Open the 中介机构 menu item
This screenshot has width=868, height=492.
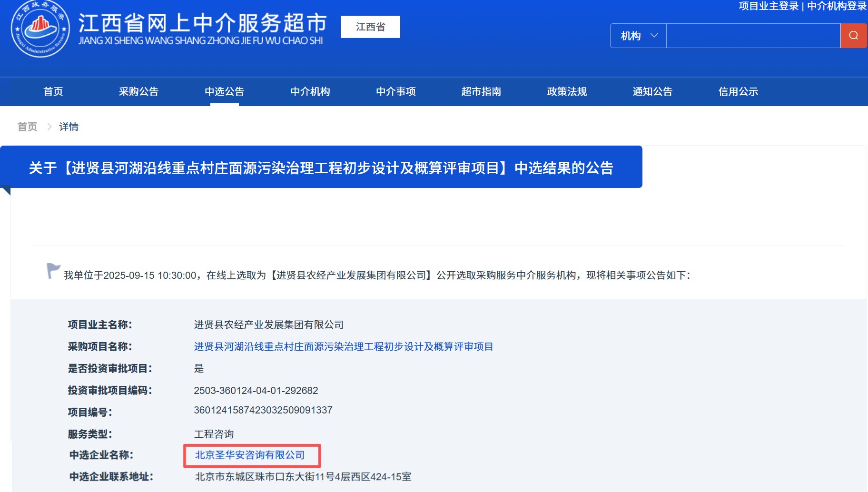(x=310, y=91)
